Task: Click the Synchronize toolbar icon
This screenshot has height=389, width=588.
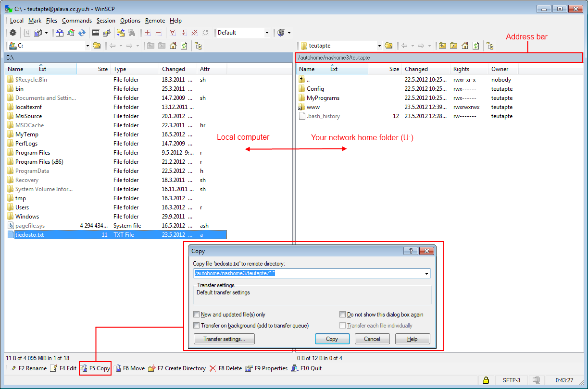Action: 82,33
